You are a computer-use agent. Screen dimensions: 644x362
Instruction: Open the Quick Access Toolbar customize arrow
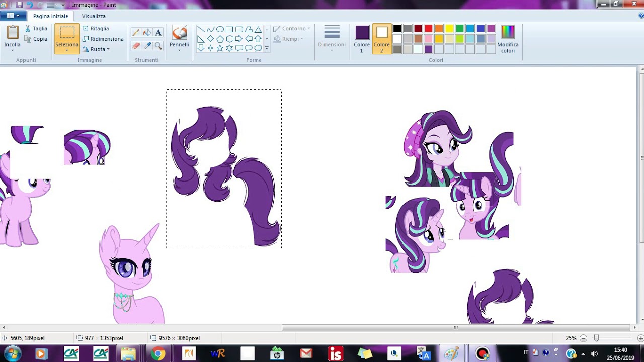[x=63, y=5]
